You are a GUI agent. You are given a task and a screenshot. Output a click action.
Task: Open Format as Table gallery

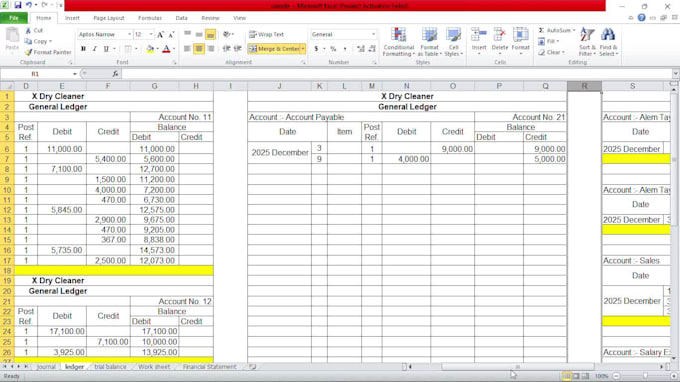tap(429, 42)
